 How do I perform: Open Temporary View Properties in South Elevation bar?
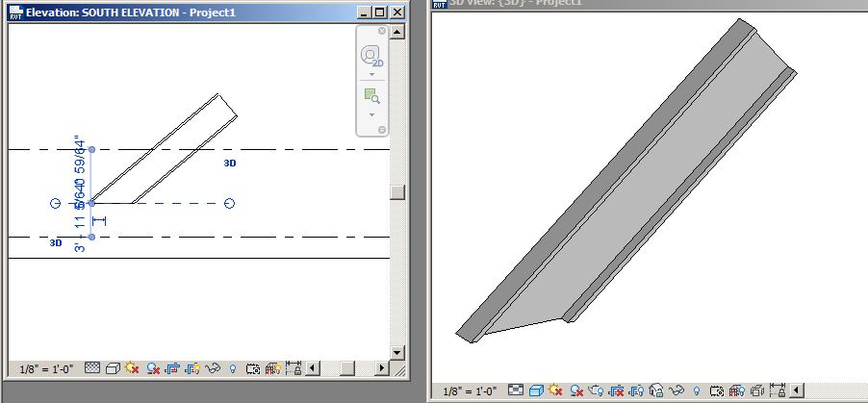pyautogui.click(x=253, y=368)
